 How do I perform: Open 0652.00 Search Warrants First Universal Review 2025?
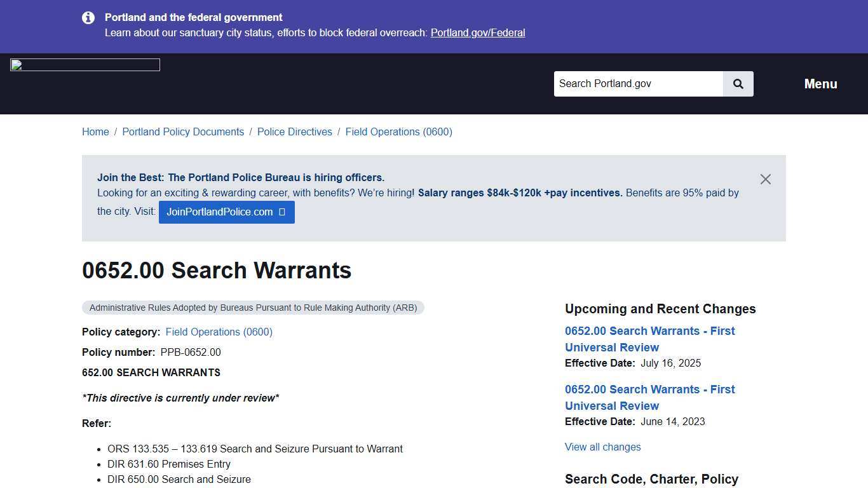pyautogui.click(x=649, y=339)
